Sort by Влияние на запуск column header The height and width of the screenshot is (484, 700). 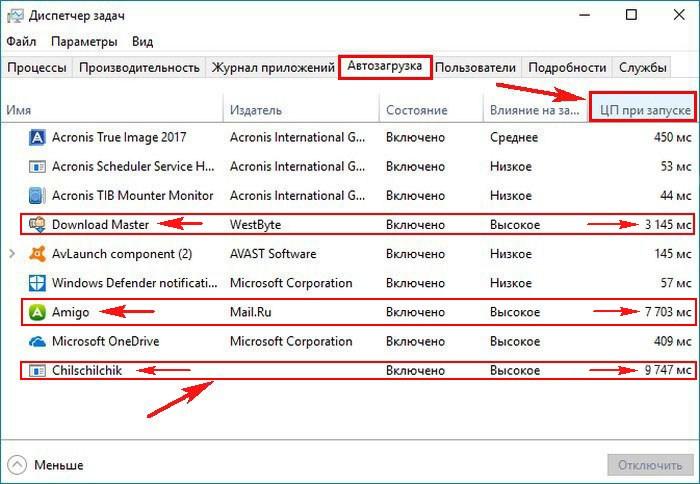click(x=535, y=110)
